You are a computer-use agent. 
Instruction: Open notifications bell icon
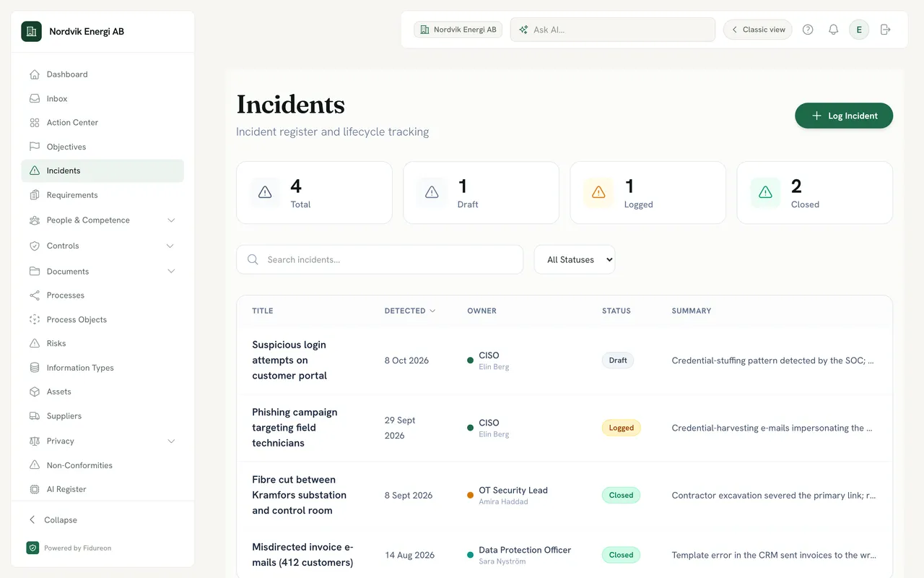833,30
